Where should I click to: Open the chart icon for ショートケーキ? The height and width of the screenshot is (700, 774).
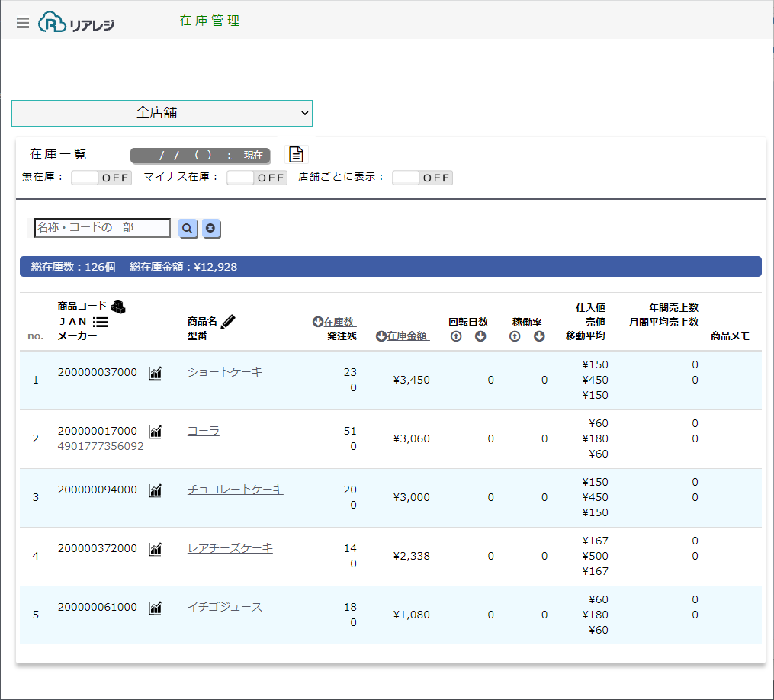(156, 373)
